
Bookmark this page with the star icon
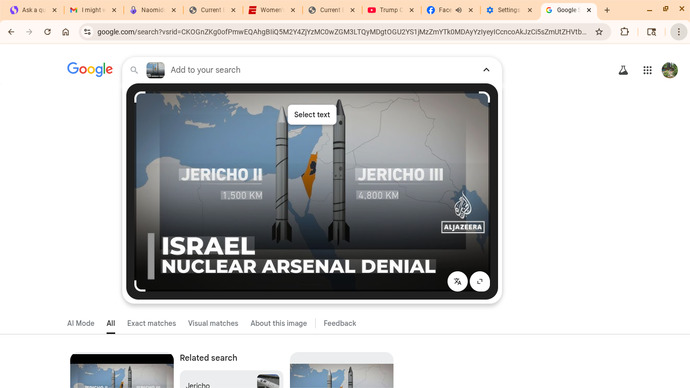tap(599, 32)
